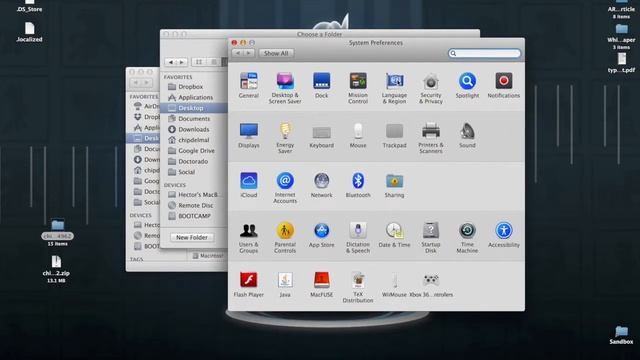Select the zip file on desktop
Screen dimensions: 640x360
click(x=56, y=269)
